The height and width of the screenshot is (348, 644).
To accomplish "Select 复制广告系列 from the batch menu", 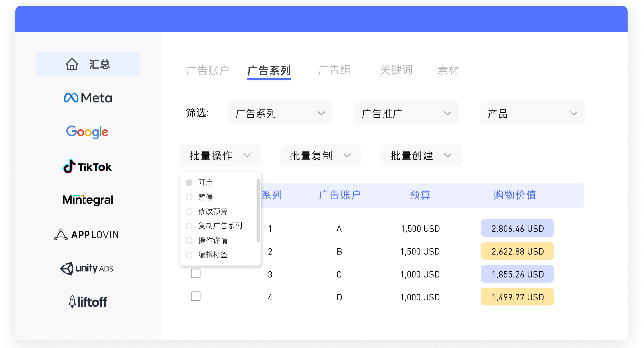I will coord(220,226).
